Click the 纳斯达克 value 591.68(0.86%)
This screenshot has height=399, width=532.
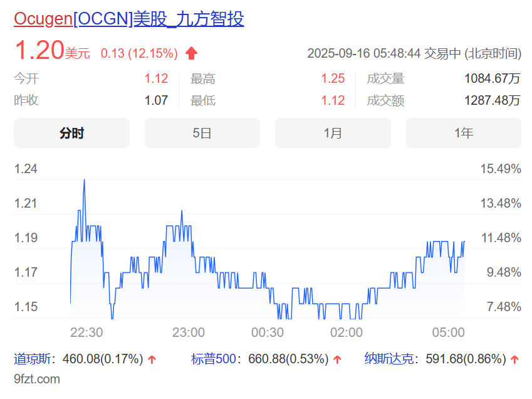point(466,359)
